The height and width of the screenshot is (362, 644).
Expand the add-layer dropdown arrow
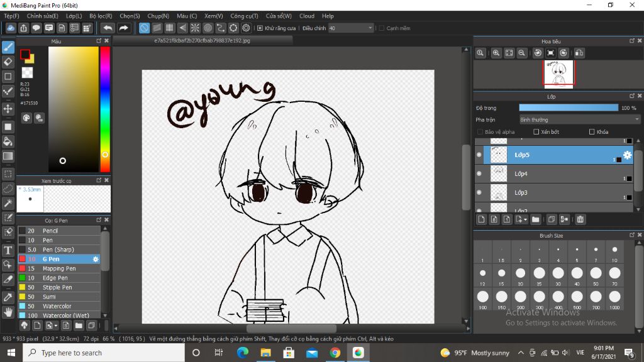click(x=525, y=220)
